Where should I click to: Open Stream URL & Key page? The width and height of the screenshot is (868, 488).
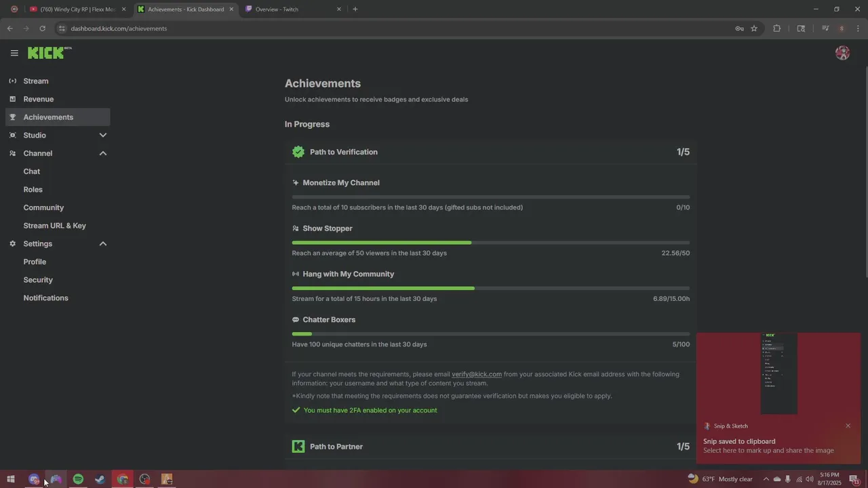pyautogui.click(x=54, y=226)
